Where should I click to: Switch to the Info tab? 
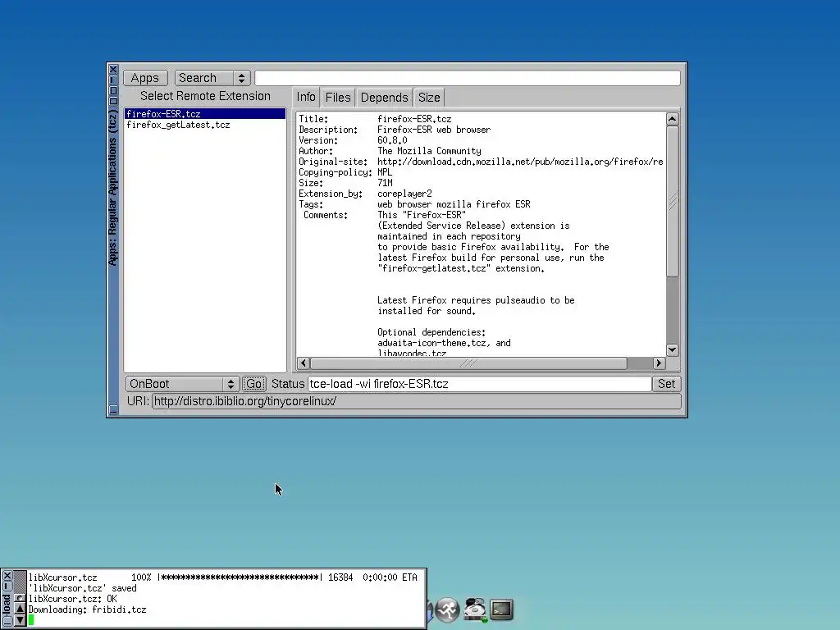pos(306,97)
